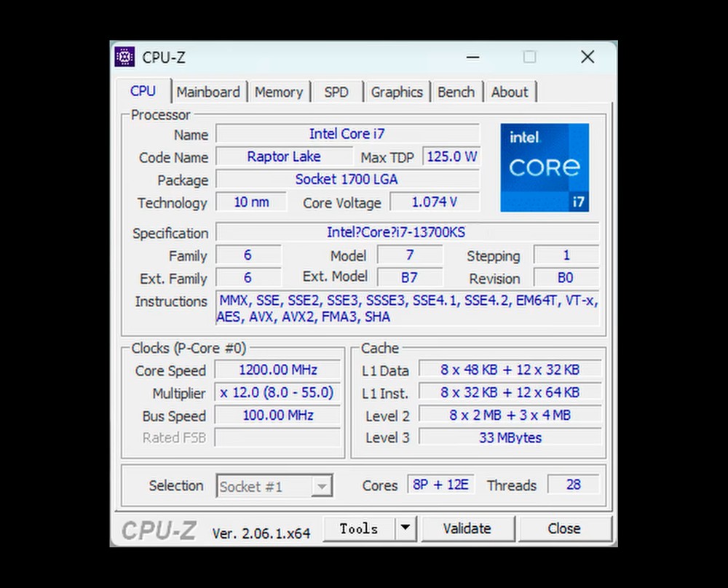Screen dimensions: 728x588
Task: Click the Specification field i7-13700KS
Action: point(408,232)
